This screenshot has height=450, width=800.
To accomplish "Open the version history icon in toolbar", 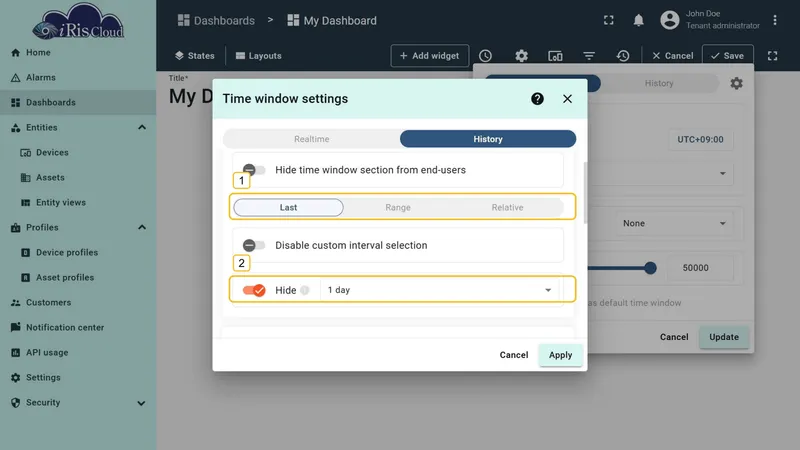I will [623, 56].
